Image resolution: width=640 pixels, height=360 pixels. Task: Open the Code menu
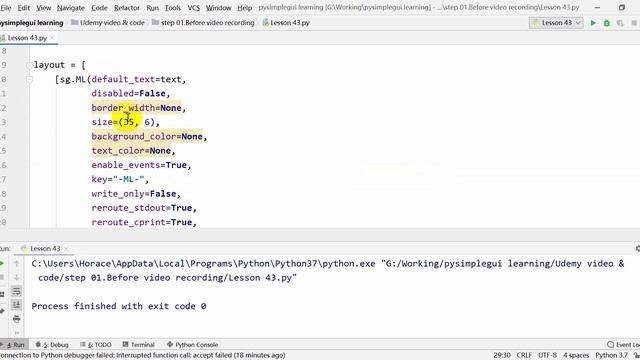pyautogui.click(x=99, y=8)
